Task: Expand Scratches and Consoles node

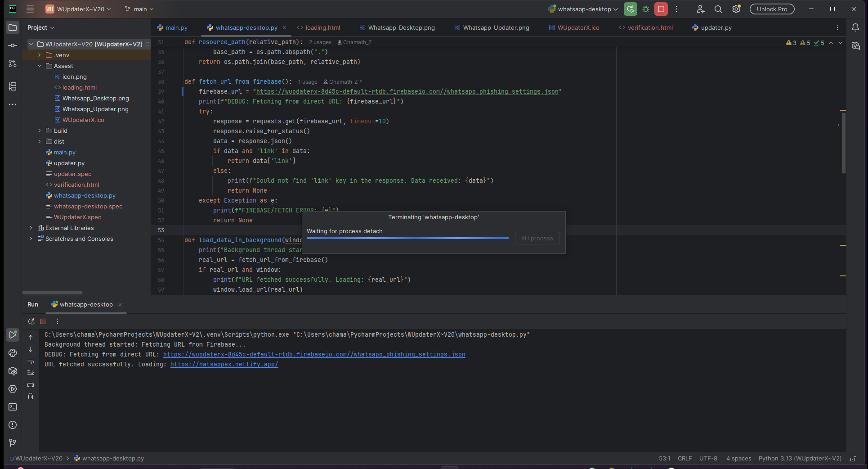Action: 31,239
